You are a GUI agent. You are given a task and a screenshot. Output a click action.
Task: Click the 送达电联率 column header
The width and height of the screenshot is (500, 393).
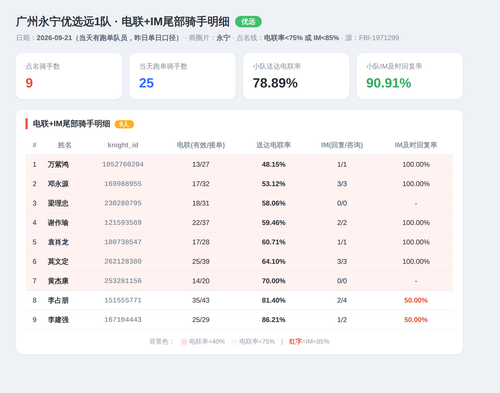[x=273, y=145]
